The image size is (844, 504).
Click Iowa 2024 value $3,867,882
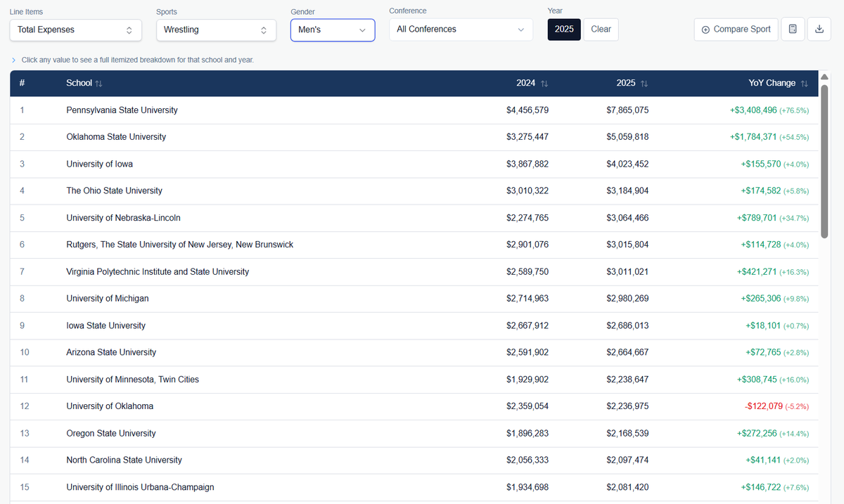click(x=527, y=164)
